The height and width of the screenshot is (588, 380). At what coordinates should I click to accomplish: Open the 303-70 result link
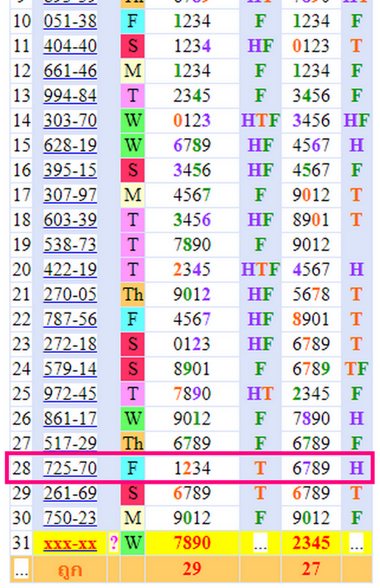(x=70, y=121)
